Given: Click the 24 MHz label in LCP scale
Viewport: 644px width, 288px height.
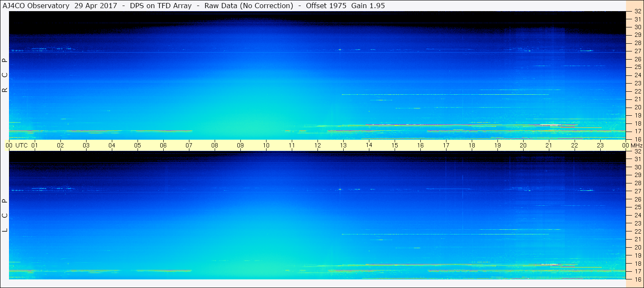Looking at the screenshot, I should tap(637, 215).
